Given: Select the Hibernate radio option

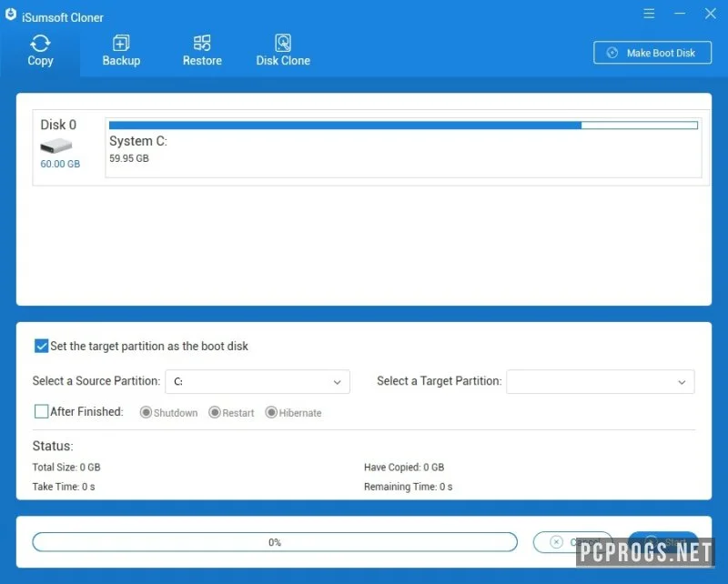Looking at the screenshot, I should pos(271,412).
